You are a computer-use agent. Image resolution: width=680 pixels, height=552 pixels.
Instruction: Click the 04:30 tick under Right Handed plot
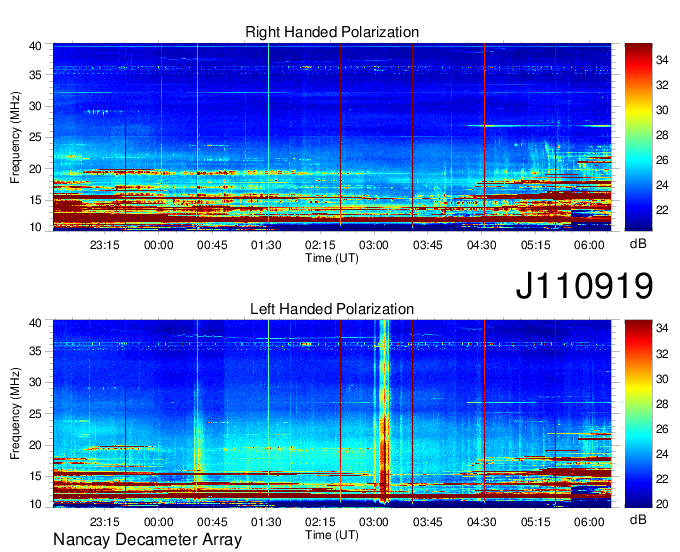coord(481,245)
